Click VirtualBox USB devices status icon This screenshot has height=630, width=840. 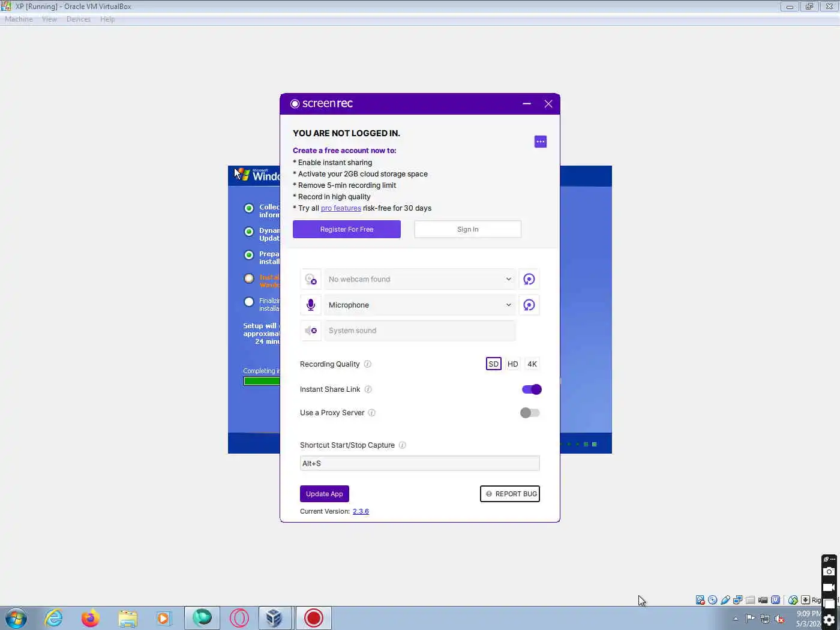725,600
